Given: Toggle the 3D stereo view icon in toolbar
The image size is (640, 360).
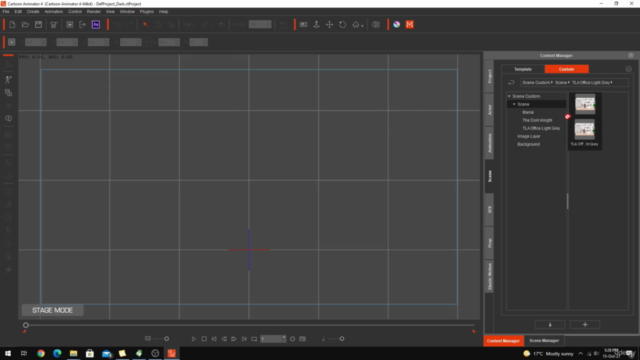Looking at the screenshot, I should click(x=376, y=24).
